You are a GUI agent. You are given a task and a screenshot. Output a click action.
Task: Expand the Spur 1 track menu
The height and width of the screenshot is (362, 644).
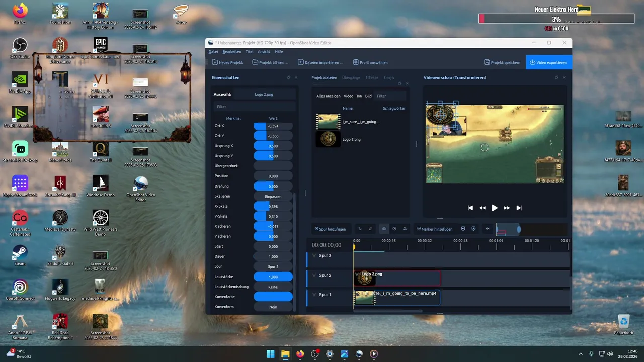[314, 294]
